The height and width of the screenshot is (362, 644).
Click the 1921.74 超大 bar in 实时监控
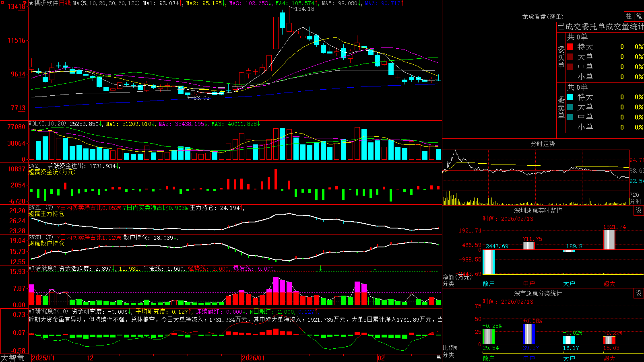click(609, 240)
